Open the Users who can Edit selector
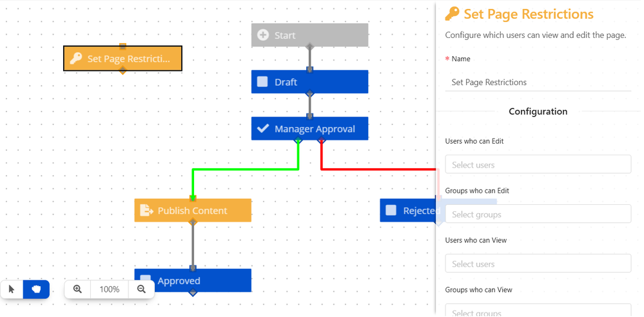This screenshot has width=644, height=317. (x=538, y=164)
